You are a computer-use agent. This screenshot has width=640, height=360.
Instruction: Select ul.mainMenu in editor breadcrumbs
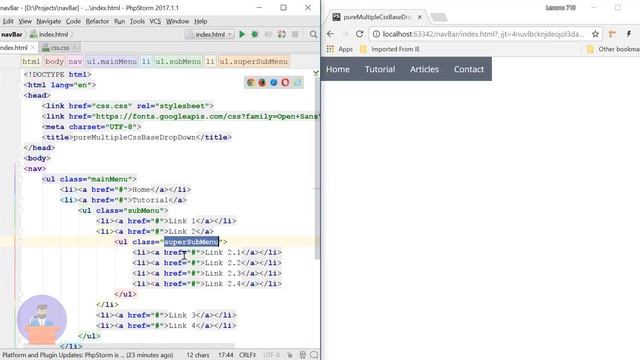pyautogui.click(x=111, y=61)
